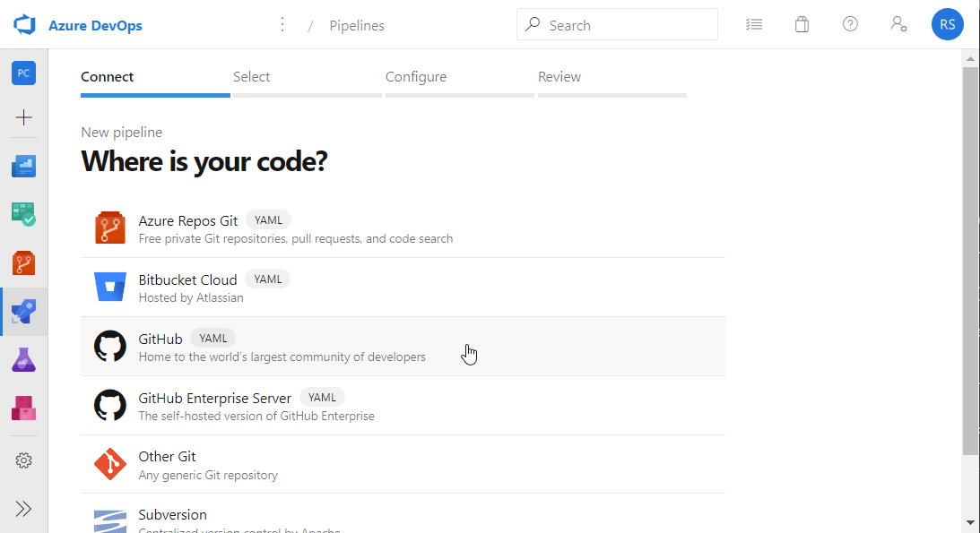Click the Azure DevOps title link

96,26
